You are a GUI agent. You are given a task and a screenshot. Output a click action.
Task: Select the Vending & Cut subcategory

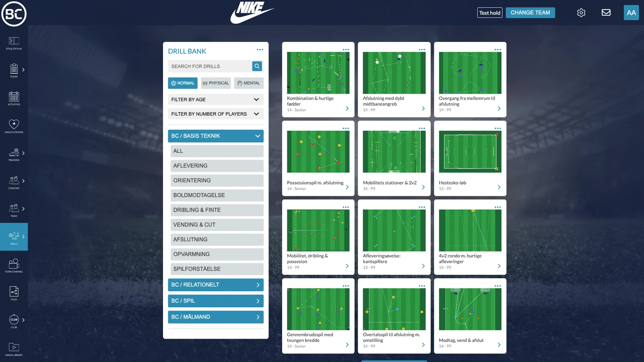click(217, 225)
